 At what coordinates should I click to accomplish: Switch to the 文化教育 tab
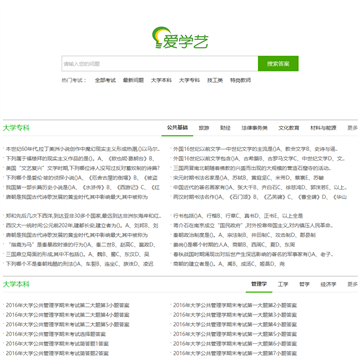pos(289,128)
